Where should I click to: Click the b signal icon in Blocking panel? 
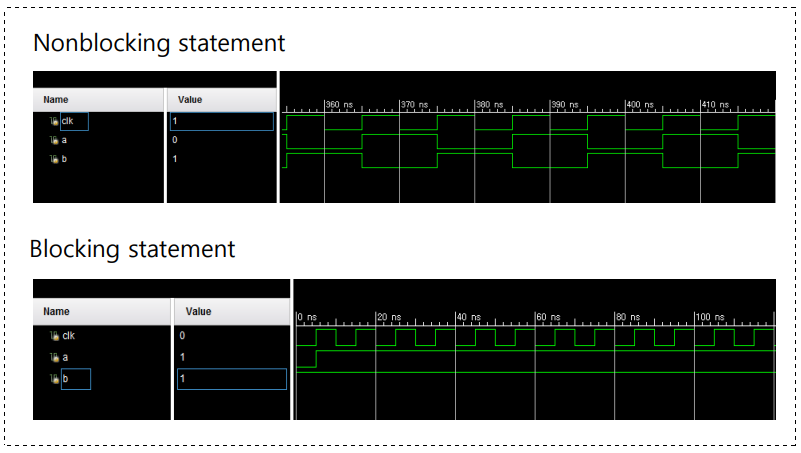(54, 379)
